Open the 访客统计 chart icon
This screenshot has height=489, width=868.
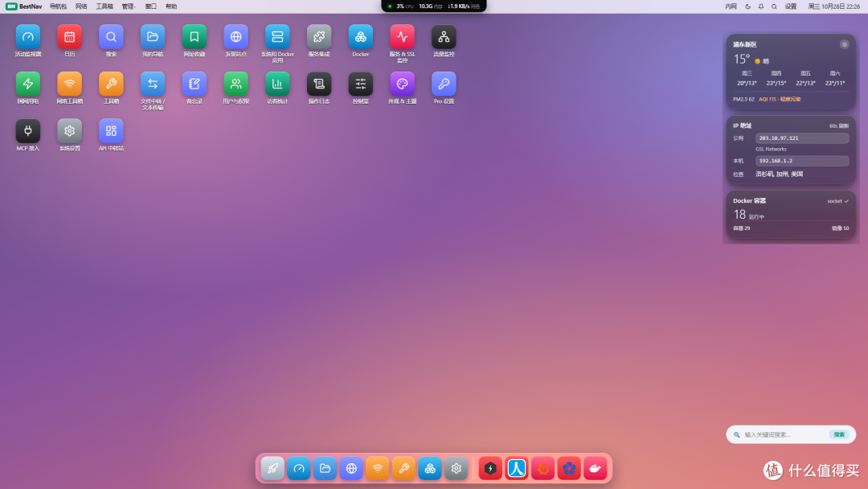[277, 84]
